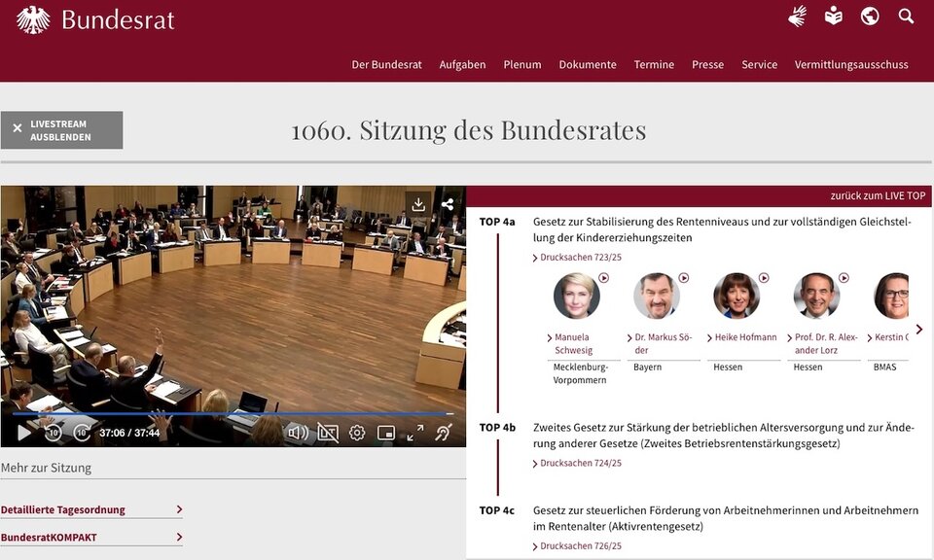The image size is (934, 560).
Task: Toggle subtitles in the video player
Action: [x=328, y=432]
